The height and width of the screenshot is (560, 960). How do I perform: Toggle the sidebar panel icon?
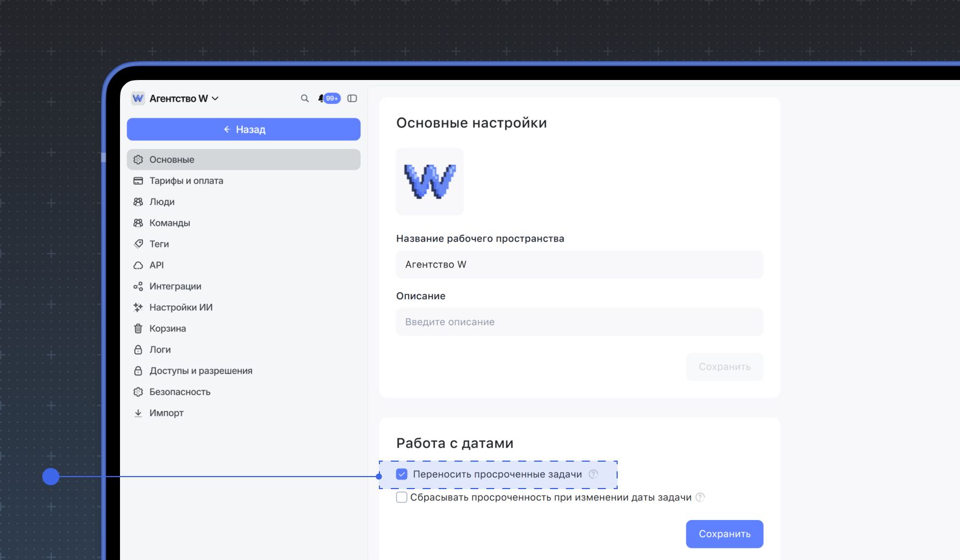pyautogui.click(x=352, y=98)
